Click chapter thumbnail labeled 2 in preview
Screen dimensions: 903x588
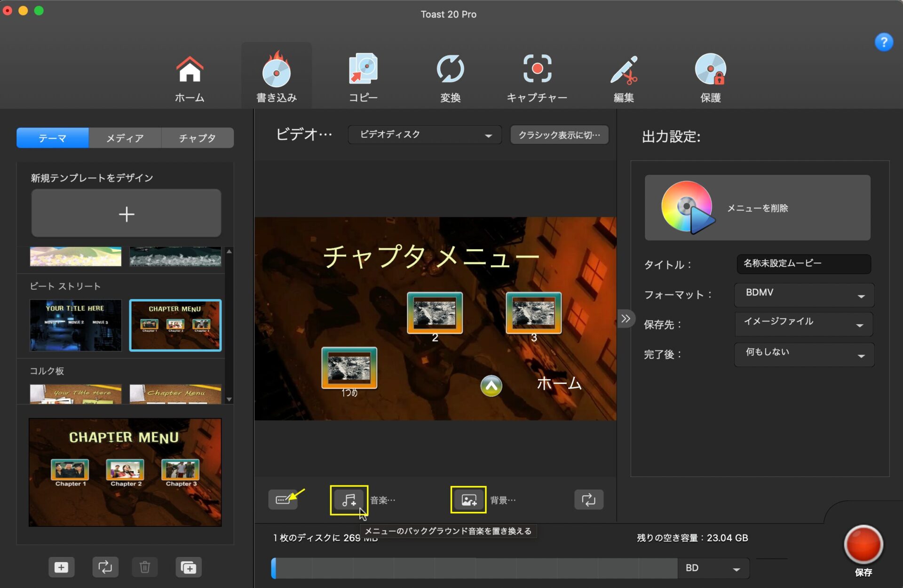[x=435, y=313]
